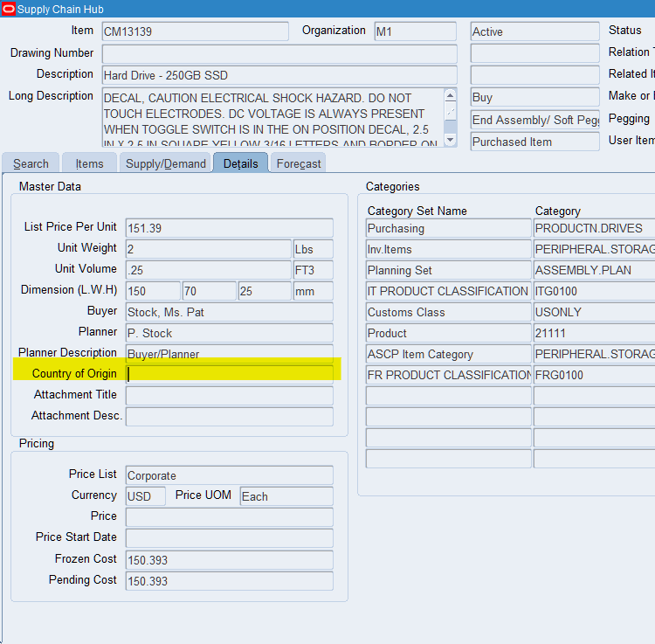Click the Country of Origin field

coord(230,375)
